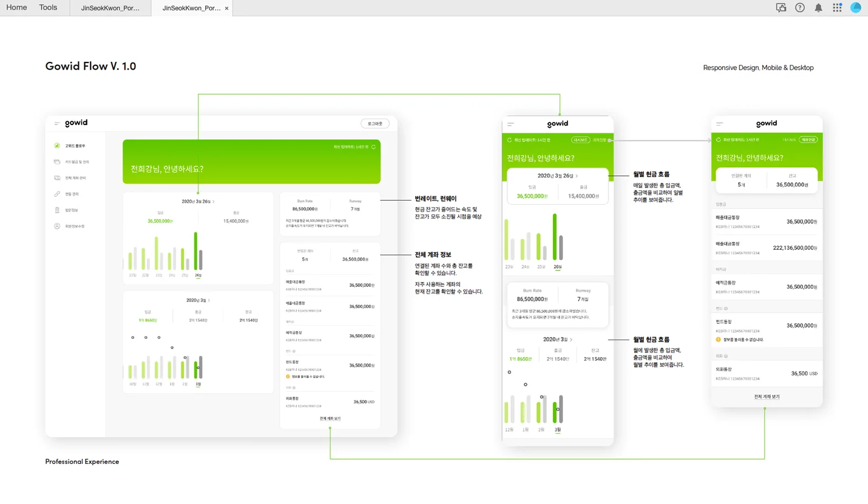Switch to the first JinSeokKwon_Por... tab
This screenshot has height=504, width=868.
point(110,8)
